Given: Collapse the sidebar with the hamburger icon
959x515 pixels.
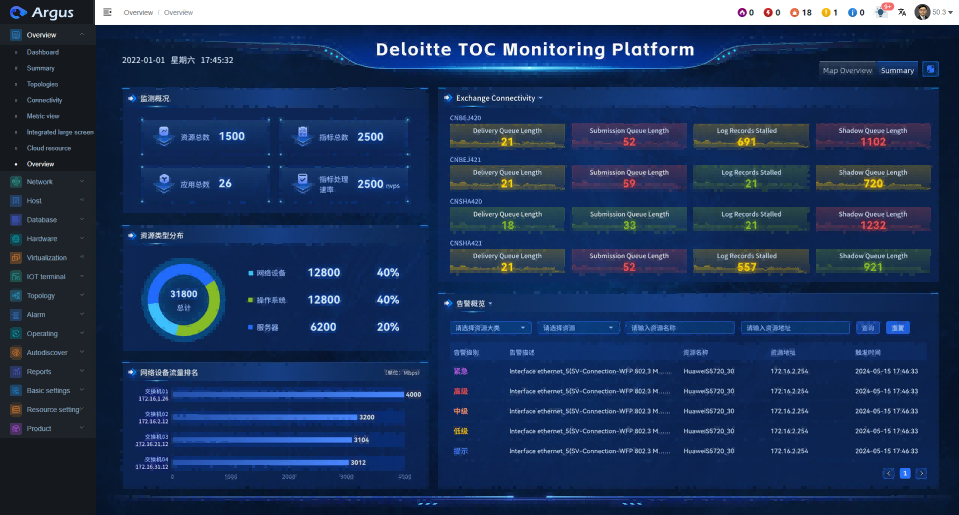Looking at the screenshot, I should pyautogui.click(x=108, y=12).
